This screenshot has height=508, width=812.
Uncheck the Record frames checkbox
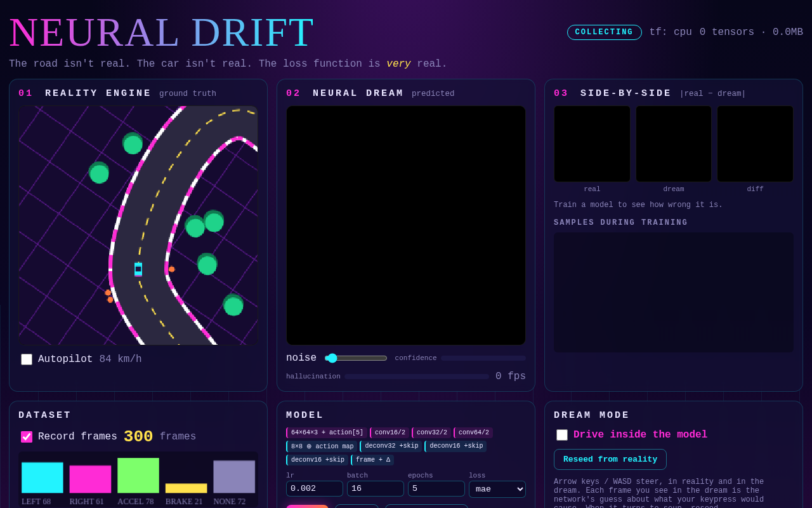pos(27,437)
